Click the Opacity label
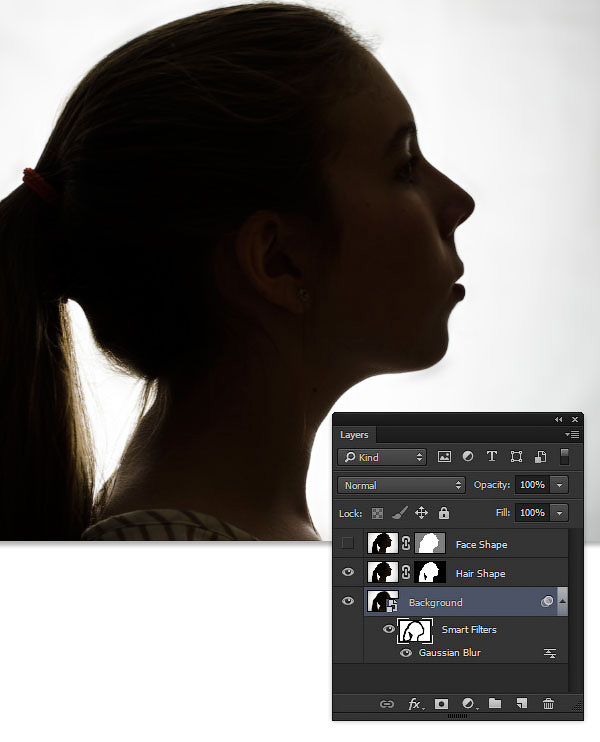600x742 pixels. coord(492,485)
